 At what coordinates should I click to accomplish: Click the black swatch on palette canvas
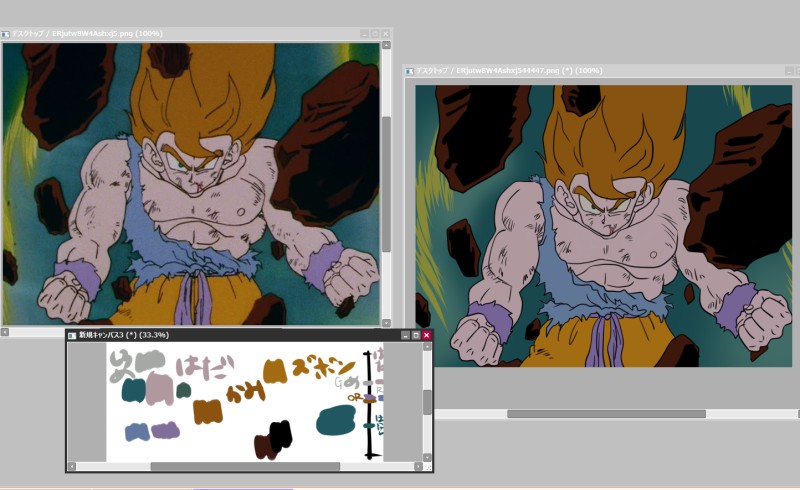(281, 436)
